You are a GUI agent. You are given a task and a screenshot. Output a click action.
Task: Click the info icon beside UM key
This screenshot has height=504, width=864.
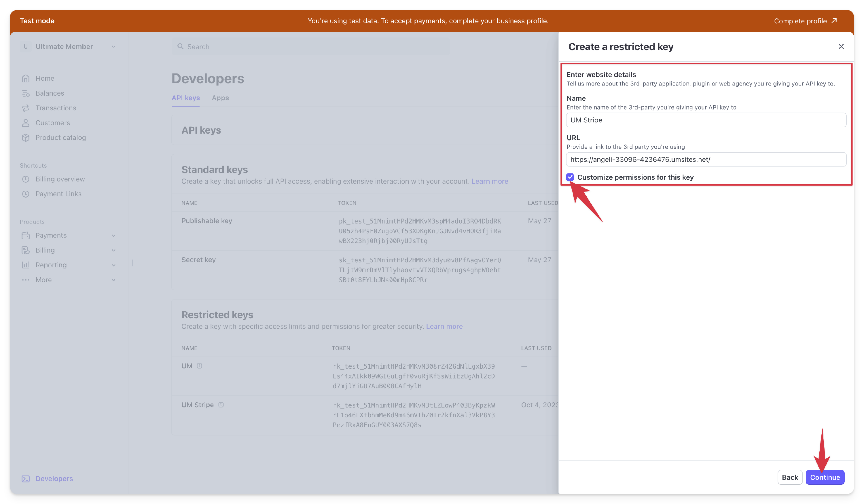(x=199, y=366)
